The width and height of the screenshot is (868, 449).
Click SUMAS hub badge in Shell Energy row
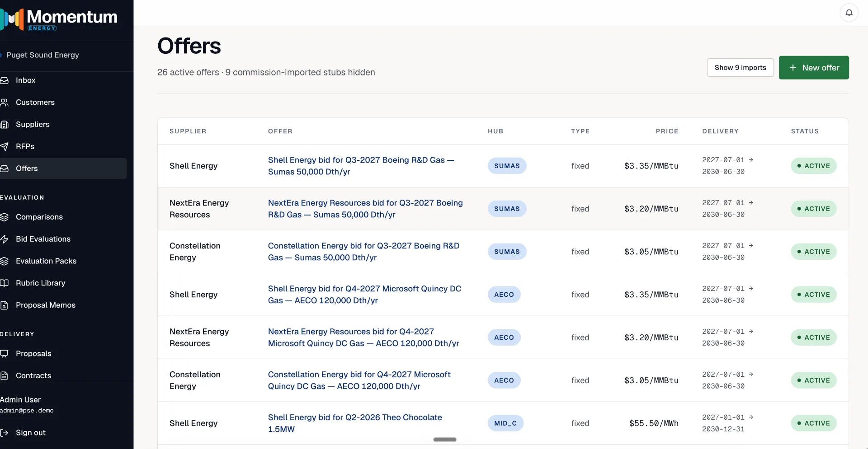pos(507,166)
